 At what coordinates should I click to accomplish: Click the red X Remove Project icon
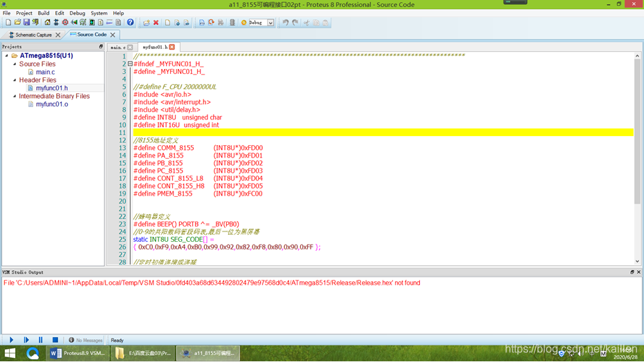(x=156, y=23)
